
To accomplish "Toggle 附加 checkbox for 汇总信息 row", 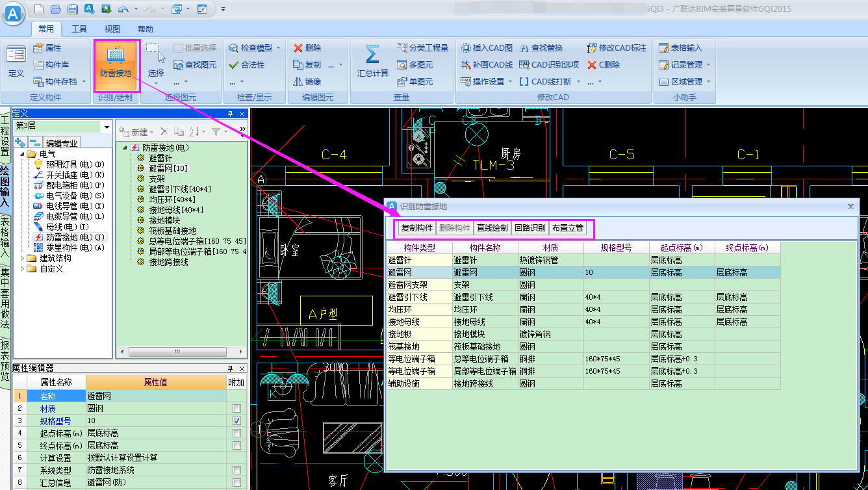I will click(x=236, y=483).
